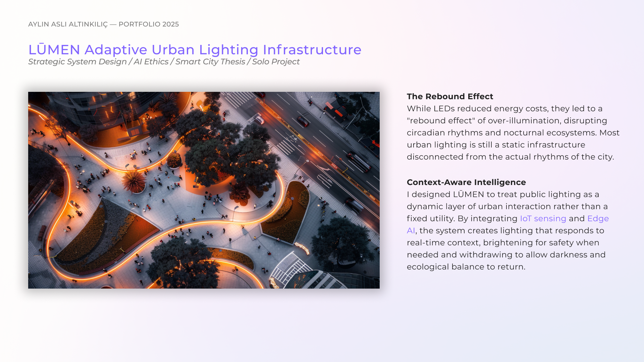The height and width of the screenshot is (362, 644).
Task: Click 'The Rebound Effect' heading
Action: click(x=450, y=97)
